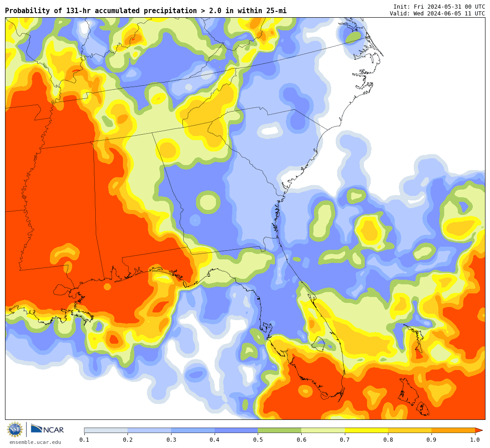Click the map title about 131-hr accumulated precipitation
490x448 pixels.
click(146, 10)
